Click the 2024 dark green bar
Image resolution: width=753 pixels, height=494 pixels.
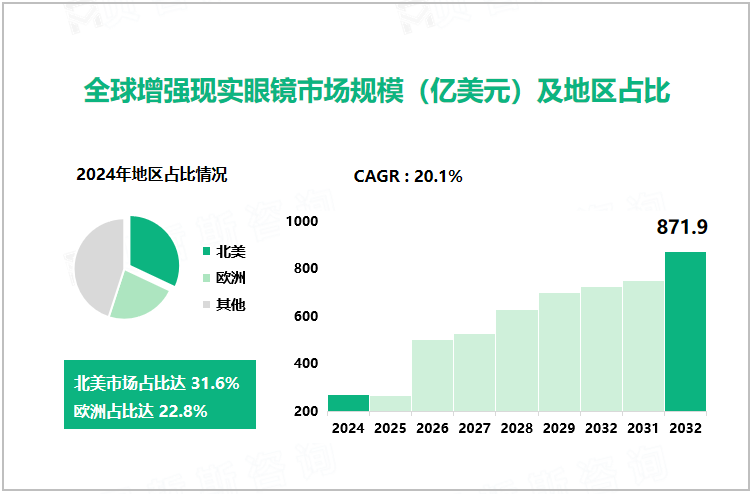click(348, 403)
